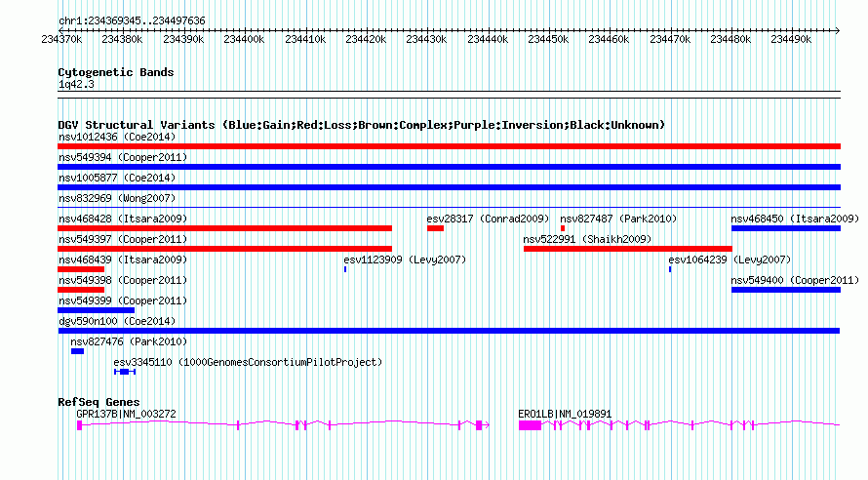Select the 234490k ruler position
The width and height of the screenshot is (868, 480).
click(791, 39)
